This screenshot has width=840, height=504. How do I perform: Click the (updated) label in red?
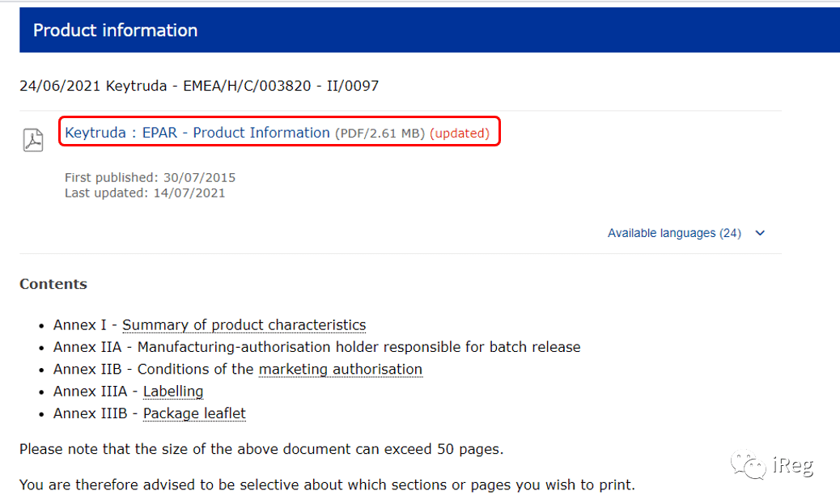(460, 133)
